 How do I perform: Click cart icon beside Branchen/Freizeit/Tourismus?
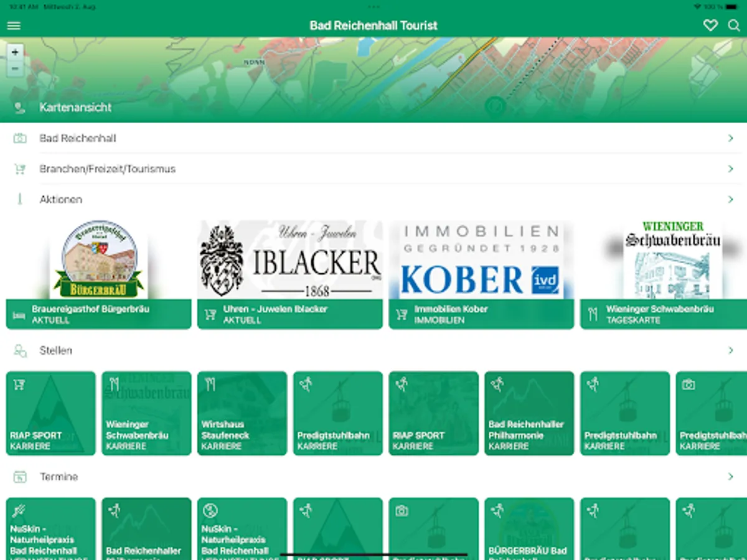click(20, 169)
